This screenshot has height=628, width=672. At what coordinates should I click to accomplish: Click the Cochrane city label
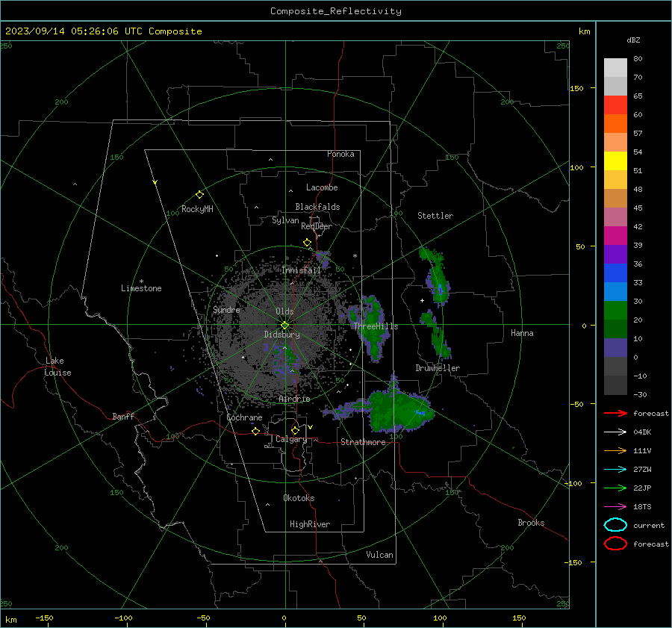tap(244, 417)
